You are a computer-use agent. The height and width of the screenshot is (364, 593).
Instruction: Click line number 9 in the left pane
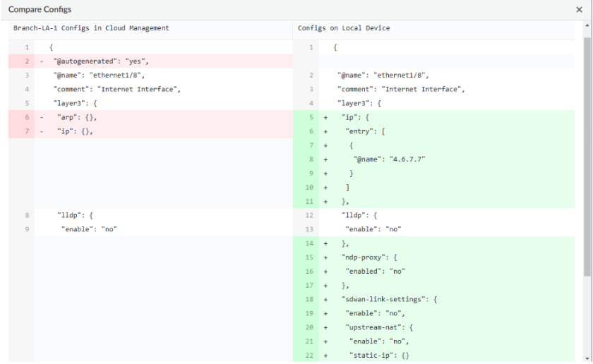point(27,229)
